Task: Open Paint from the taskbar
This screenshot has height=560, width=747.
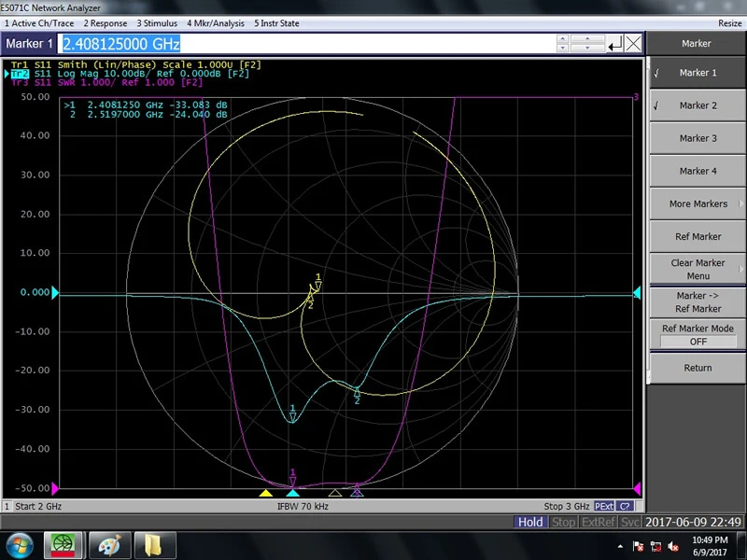Action: click(109, 545)
